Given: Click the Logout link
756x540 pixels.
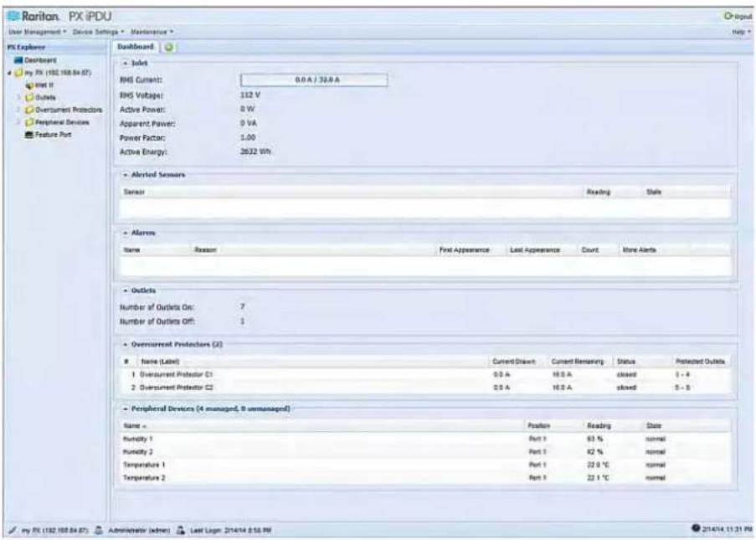Looking at the screenshot, I should pos(743,17).
